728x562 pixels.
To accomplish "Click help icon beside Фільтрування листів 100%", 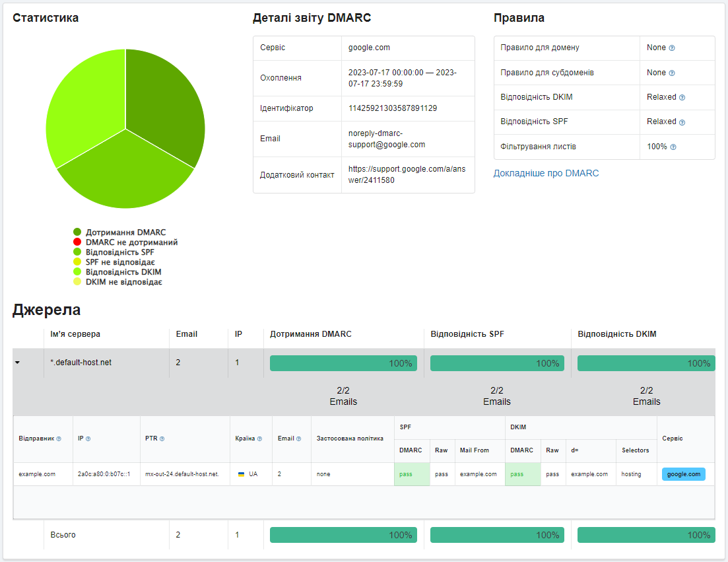I will coord(673,147).
